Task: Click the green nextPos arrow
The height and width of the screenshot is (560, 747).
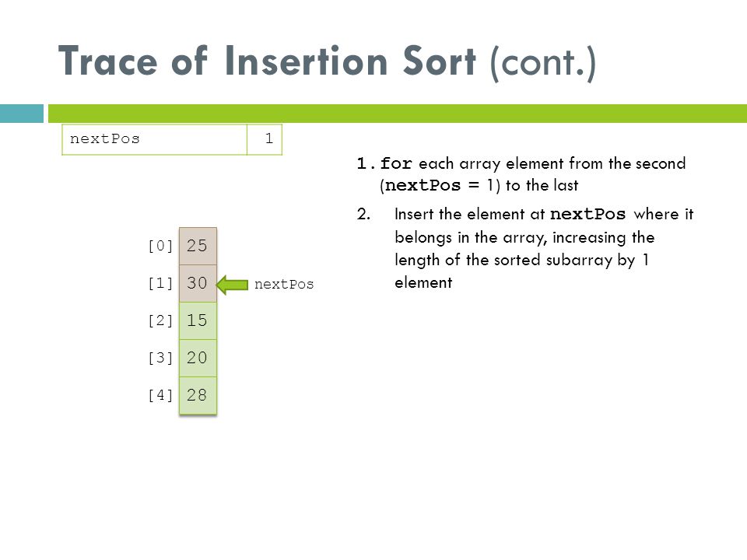Action: [x=232, y=285]
